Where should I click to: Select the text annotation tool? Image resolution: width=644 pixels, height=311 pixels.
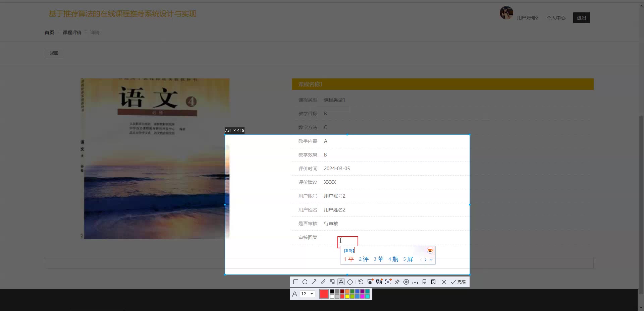point(341,282)
